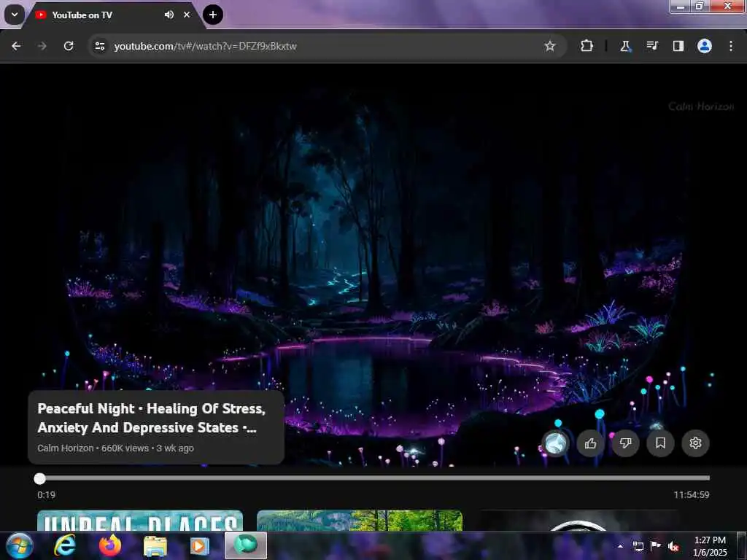Open the Chrome profile avatar

point(705,46)
